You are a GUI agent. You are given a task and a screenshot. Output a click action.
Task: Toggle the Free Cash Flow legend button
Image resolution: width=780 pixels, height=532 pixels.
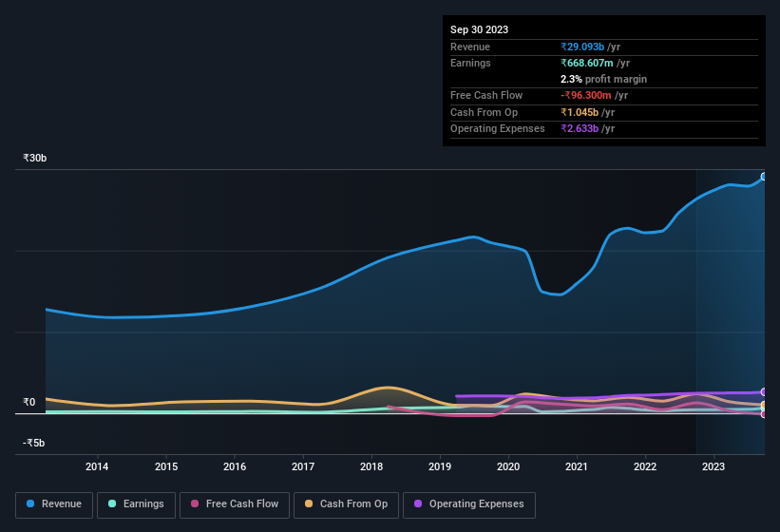235,504
